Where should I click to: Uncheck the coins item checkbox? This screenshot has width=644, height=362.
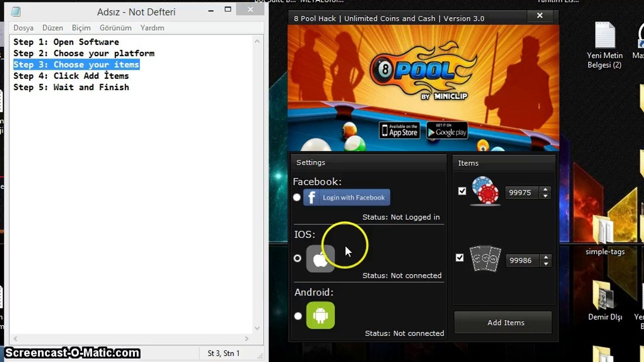coord(462,191)
